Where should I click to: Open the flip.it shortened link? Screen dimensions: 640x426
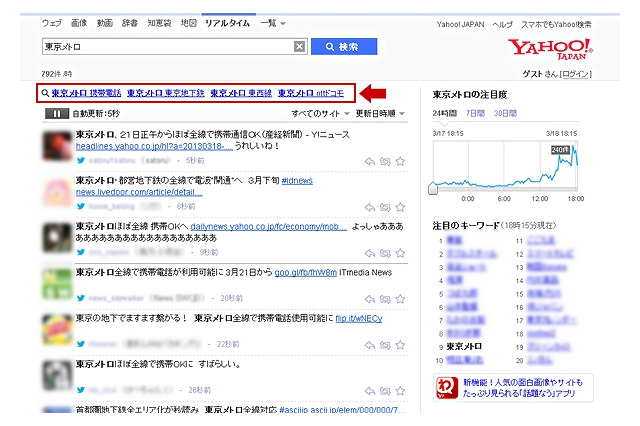[359, 318]
